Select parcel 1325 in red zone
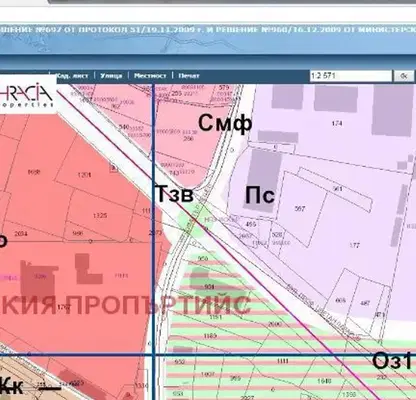 tap(100, 216)
